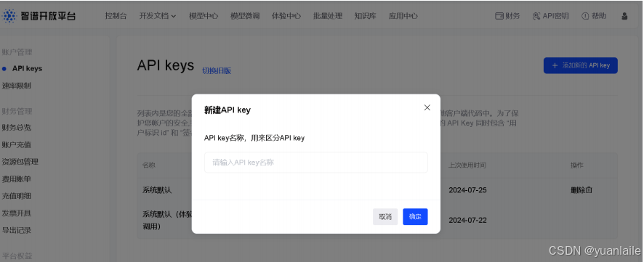Open the 知识库 nav item
The image size is (644, 262).
365,16
